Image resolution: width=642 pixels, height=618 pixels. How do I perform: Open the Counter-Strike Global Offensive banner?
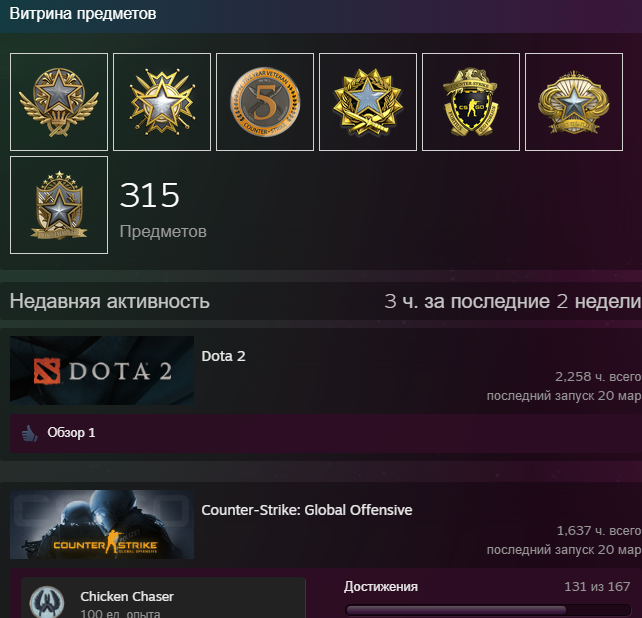click(x=102, y=525)
